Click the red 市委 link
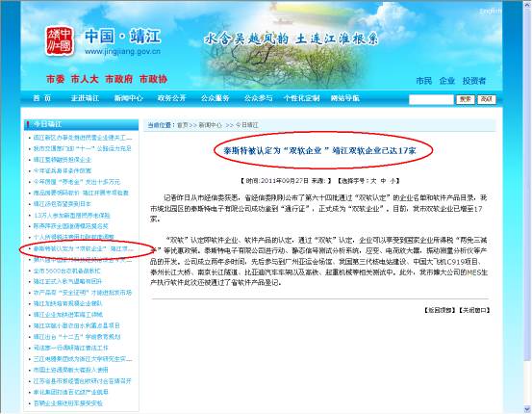 [55, 79]
